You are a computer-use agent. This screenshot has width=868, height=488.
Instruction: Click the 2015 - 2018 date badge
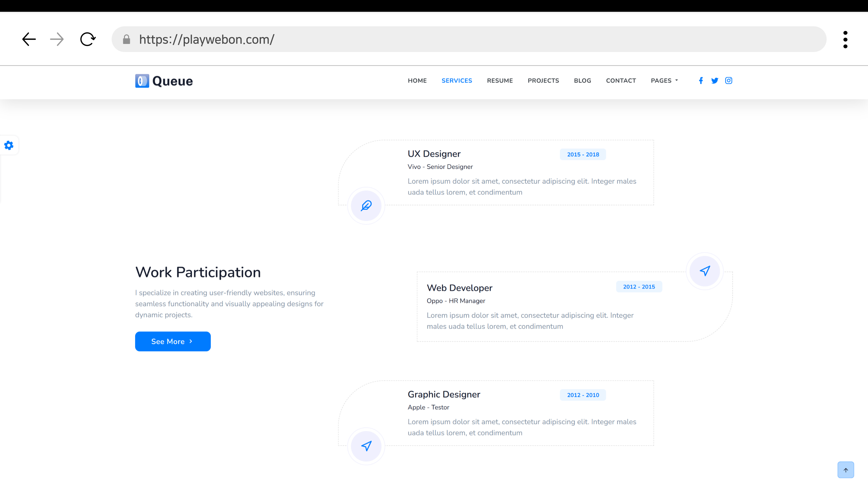point(583,154)
